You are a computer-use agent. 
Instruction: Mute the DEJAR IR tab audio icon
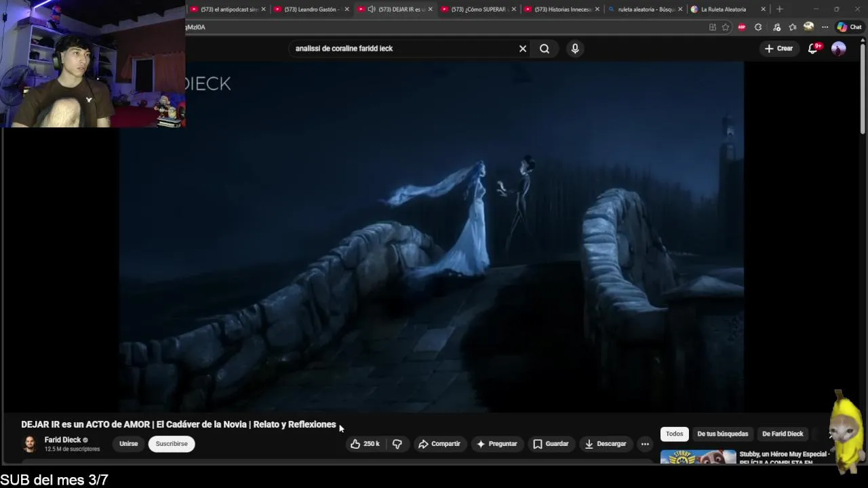[x=372, y=9]
